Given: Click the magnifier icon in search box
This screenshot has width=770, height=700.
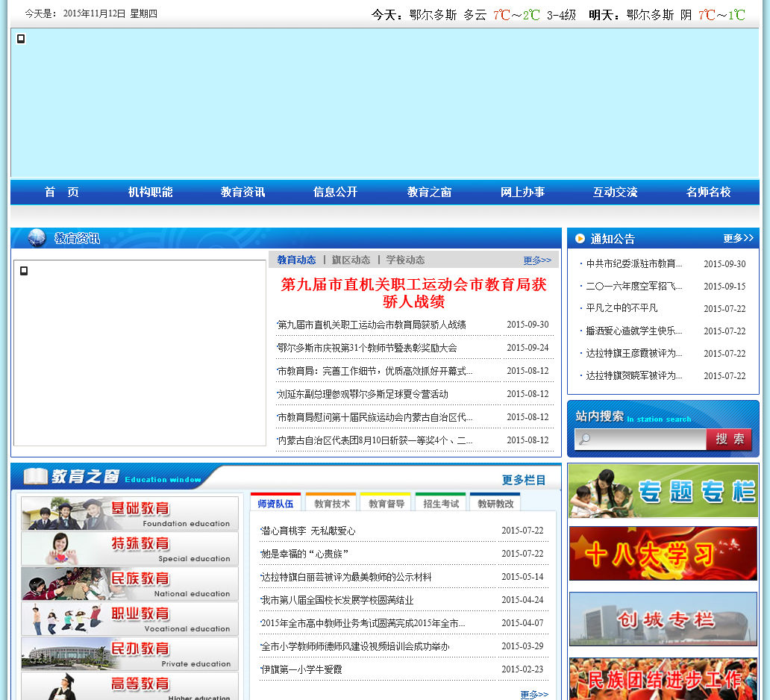Looking at the screenshot, I should [x=584, y=439].
